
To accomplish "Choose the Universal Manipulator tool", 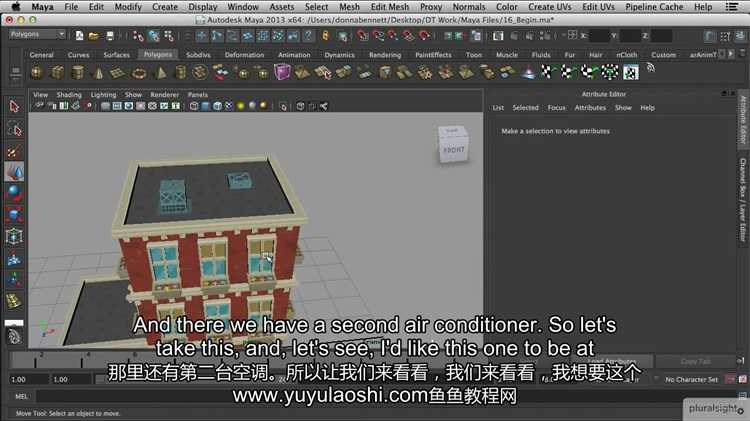I will (14, 237).
